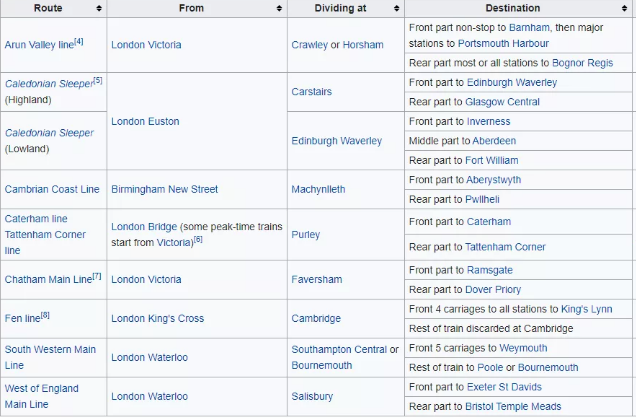Open Edinburgh Waverley in Destination column
This screenshot has height=418, width=636.
[512, 82]
